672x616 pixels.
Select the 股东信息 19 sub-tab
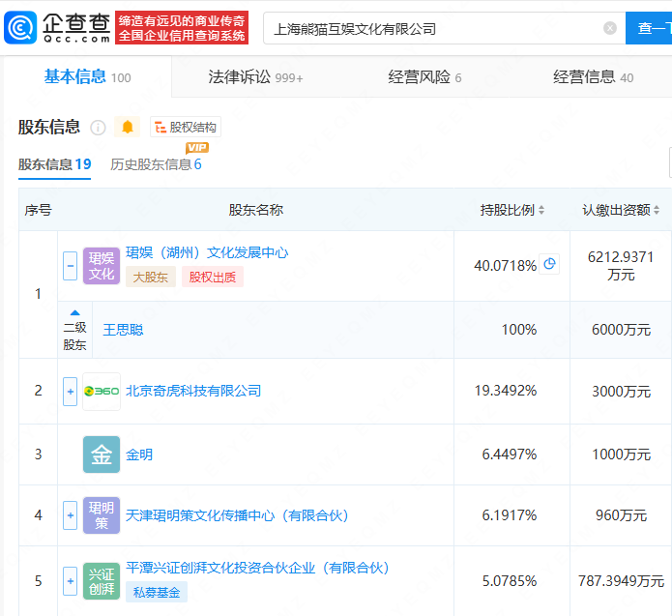tap(54, 164)
